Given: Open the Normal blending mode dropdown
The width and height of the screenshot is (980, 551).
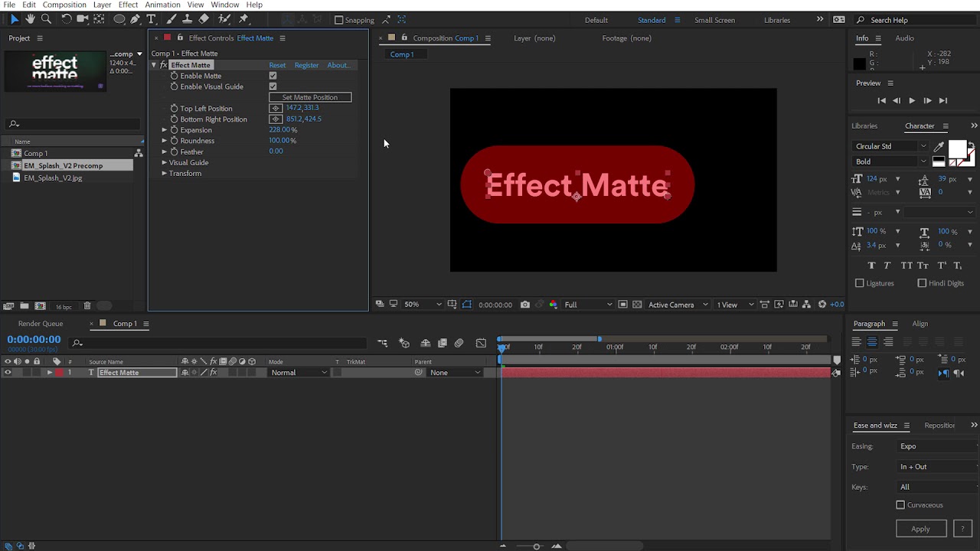Looking at the screenshot, I should coord(299,373).
